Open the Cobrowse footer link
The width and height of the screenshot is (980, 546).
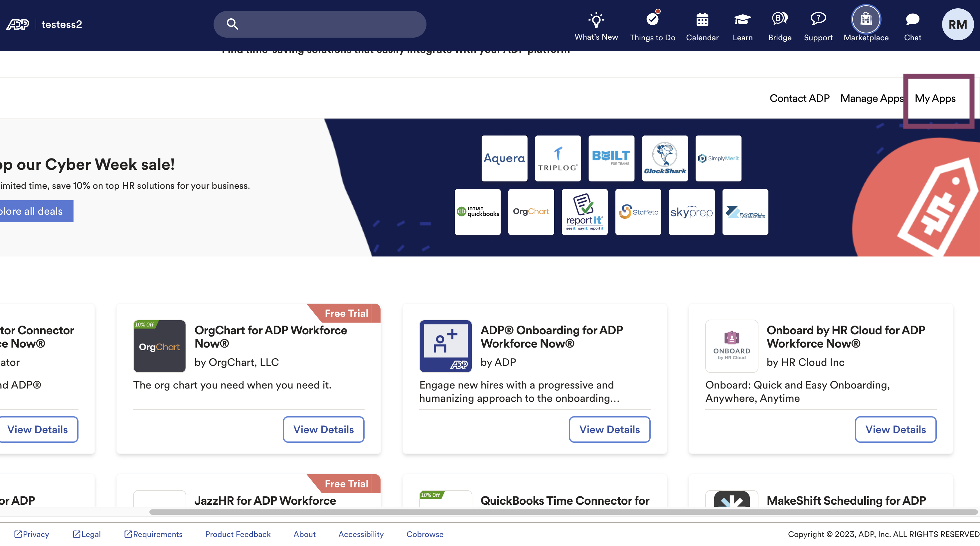424,534
